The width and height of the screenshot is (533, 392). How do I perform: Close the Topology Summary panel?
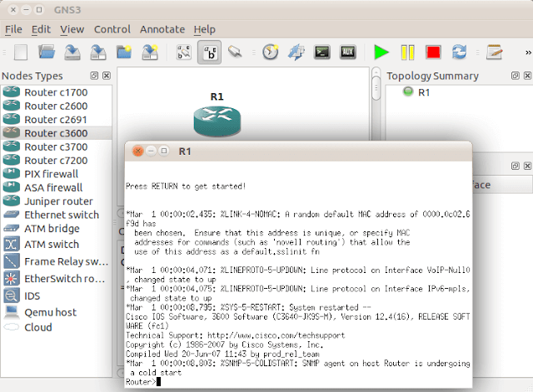[527, 76]
